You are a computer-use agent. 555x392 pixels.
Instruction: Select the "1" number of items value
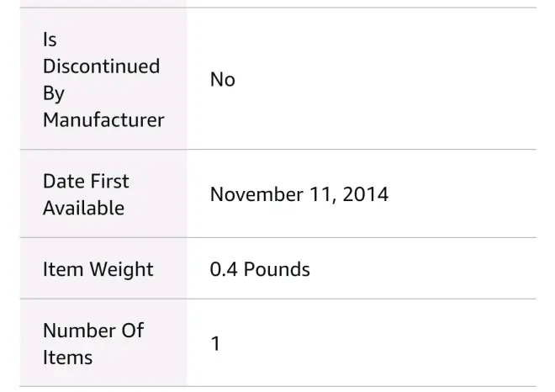(x=215, y=344)
